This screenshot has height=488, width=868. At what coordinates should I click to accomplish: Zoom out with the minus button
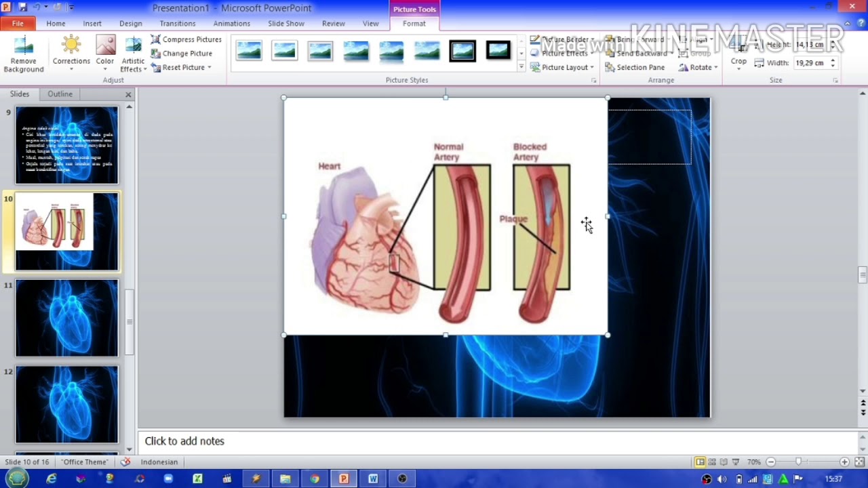pos(771,462)
